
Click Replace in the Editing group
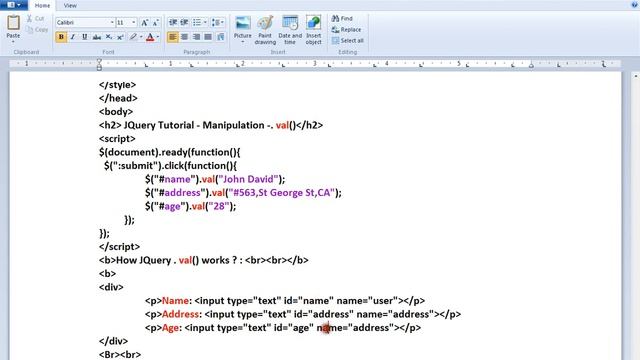point(346,30)
